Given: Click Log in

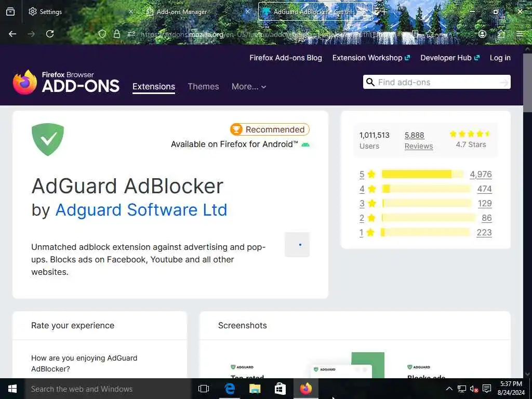Looking at the screenshot, I should point(500,58).
